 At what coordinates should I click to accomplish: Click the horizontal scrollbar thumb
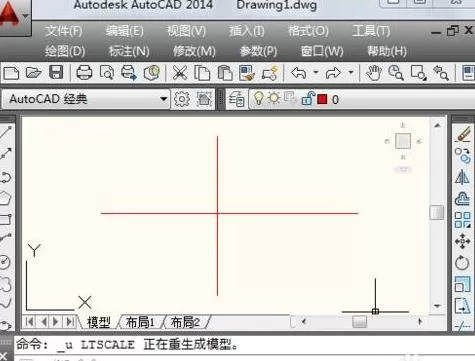click(359, 322)
